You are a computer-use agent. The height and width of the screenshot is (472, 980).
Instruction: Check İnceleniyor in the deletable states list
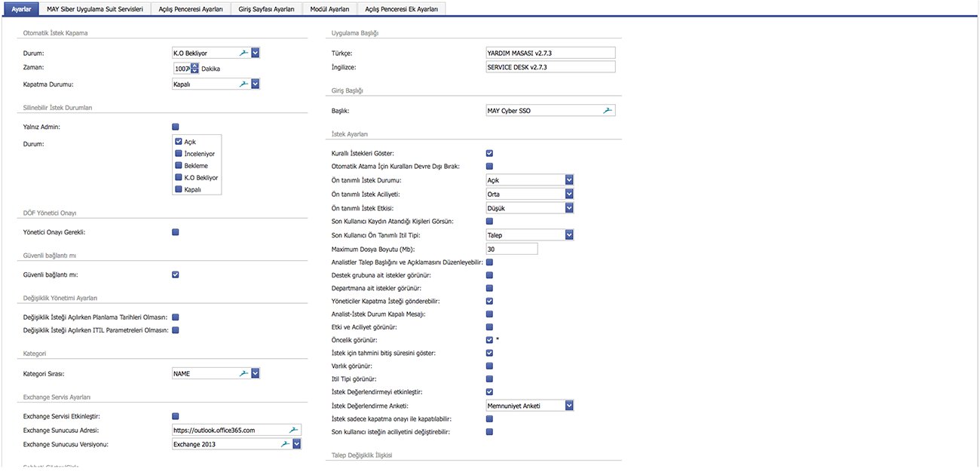point(179,153)
